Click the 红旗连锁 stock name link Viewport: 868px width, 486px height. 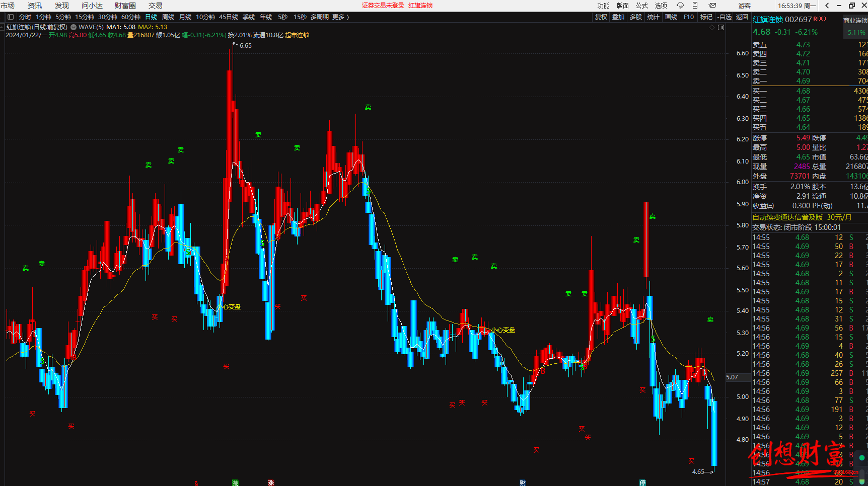(x=768, y=20)
